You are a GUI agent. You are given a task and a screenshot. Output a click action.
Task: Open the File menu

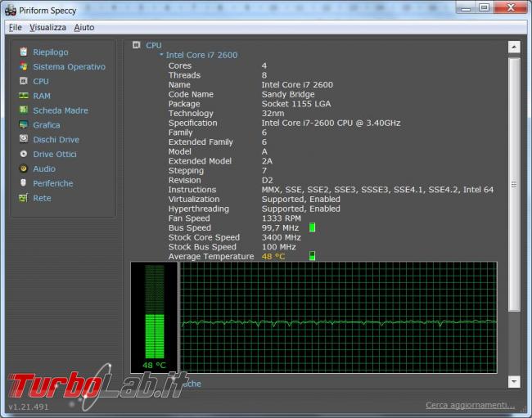[16, 28]
